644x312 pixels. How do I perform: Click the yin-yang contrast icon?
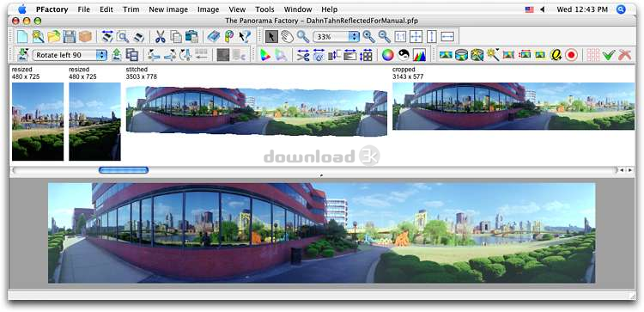click(404, 55)
